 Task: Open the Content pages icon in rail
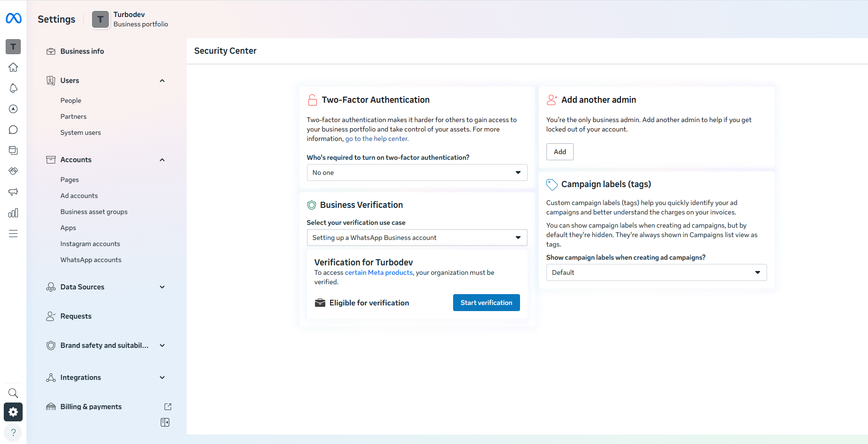13,150
